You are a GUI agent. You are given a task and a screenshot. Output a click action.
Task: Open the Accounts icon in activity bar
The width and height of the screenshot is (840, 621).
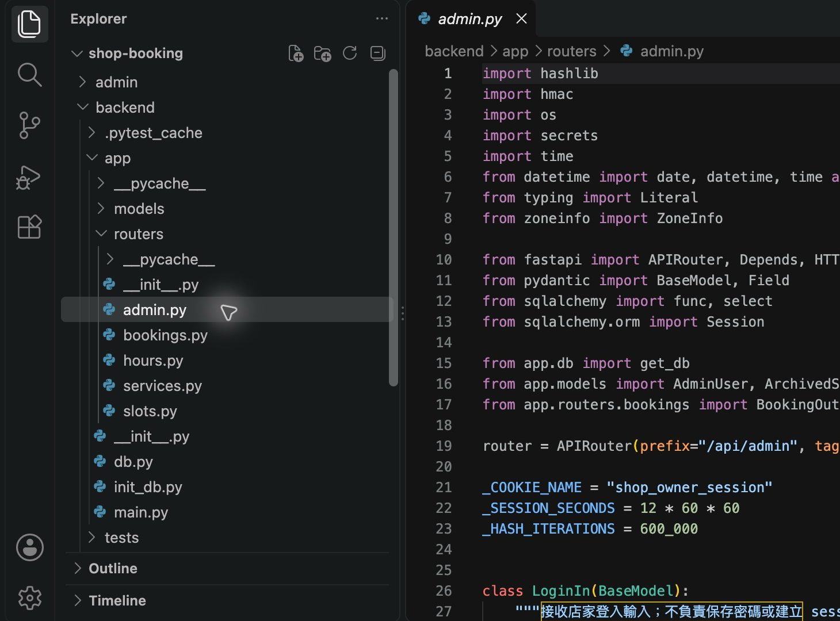tap(29, 547)
